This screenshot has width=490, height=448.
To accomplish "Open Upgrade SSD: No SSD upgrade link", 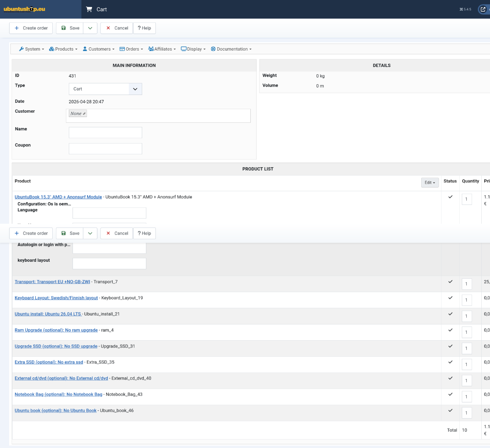I will [56, 346].
